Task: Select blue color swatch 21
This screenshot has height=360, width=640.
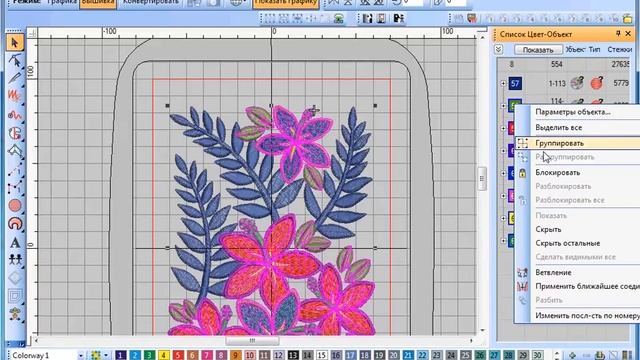Action: (408, 355)
